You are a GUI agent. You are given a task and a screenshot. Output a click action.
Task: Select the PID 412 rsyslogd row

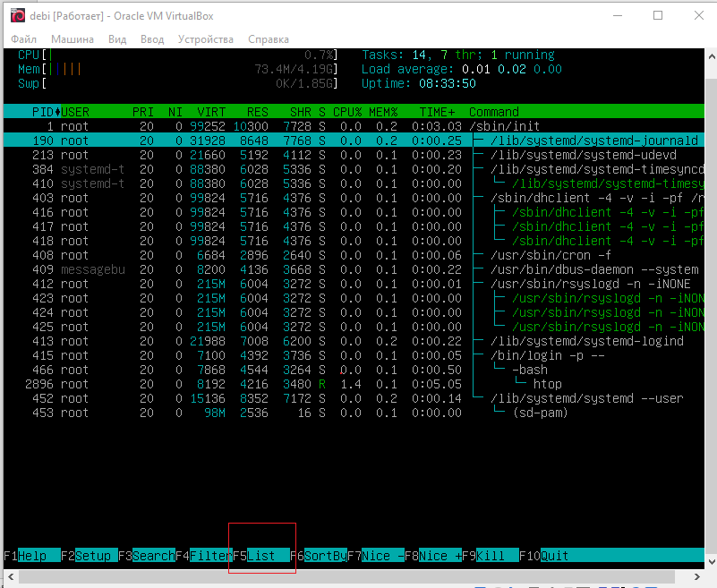point(354,284)
